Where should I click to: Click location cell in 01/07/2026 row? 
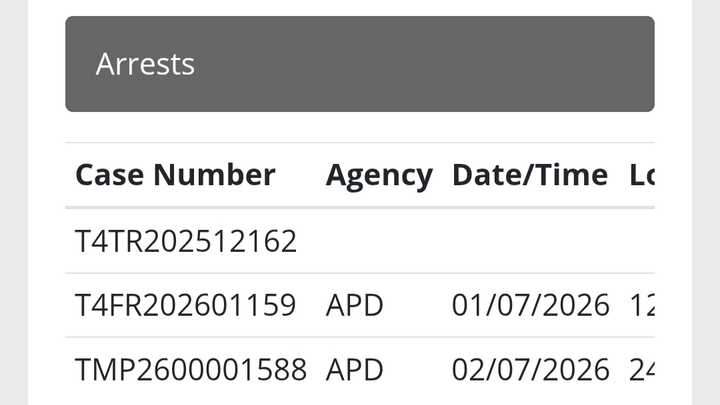pos(641,305)
